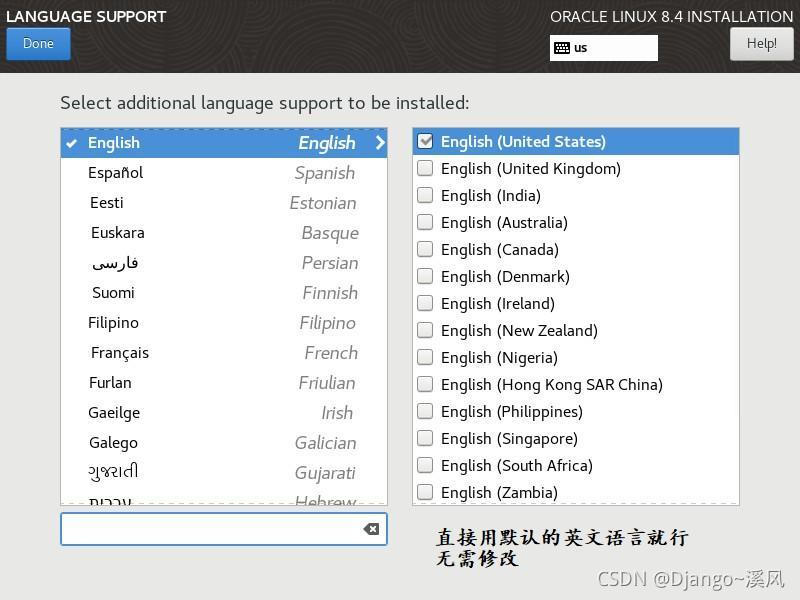Select Galego Galician language row
This screenshot has width=800, height=600.
(223, 443)
